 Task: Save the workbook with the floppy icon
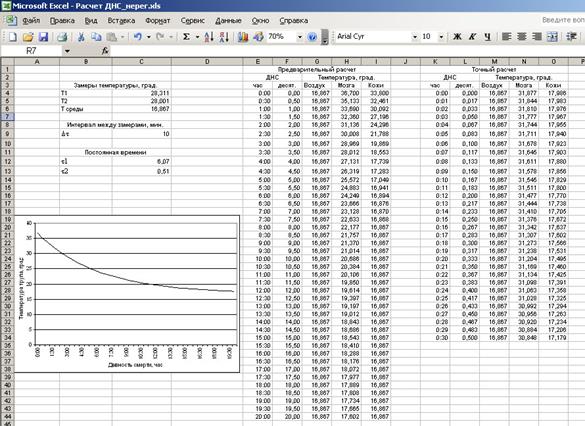click(43, 37)
